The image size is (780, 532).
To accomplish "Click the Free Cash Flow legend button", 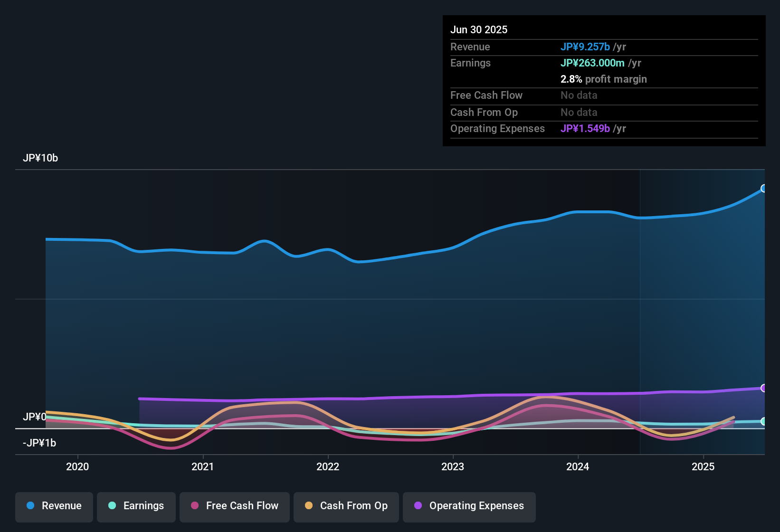I will [234, 506].
